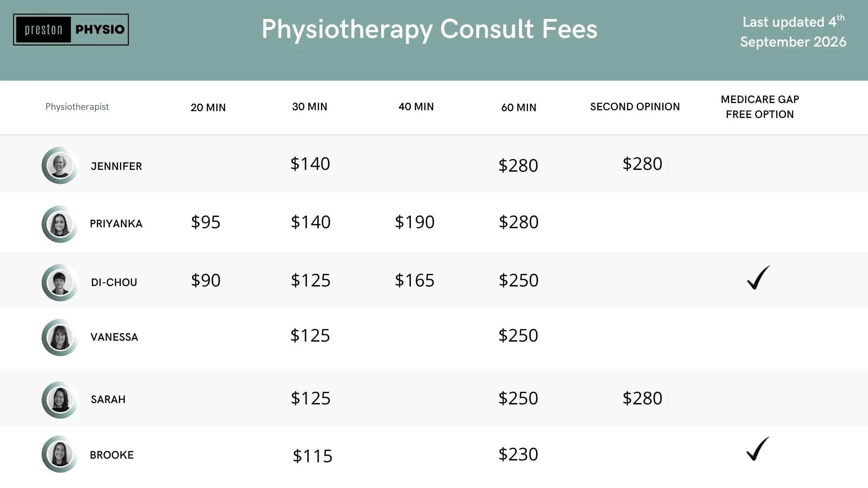The image size is (868, 488).
Task: Click the last updated date text
Action: 793,32
